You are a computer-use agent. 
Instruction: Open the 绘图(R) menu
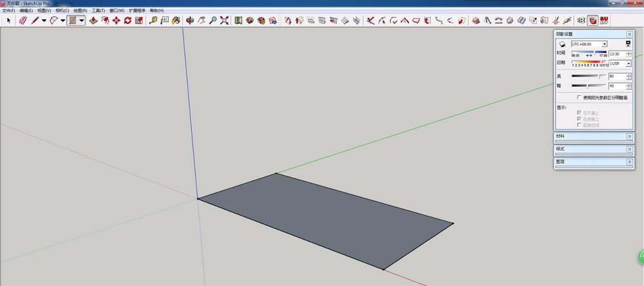[80, 10]
